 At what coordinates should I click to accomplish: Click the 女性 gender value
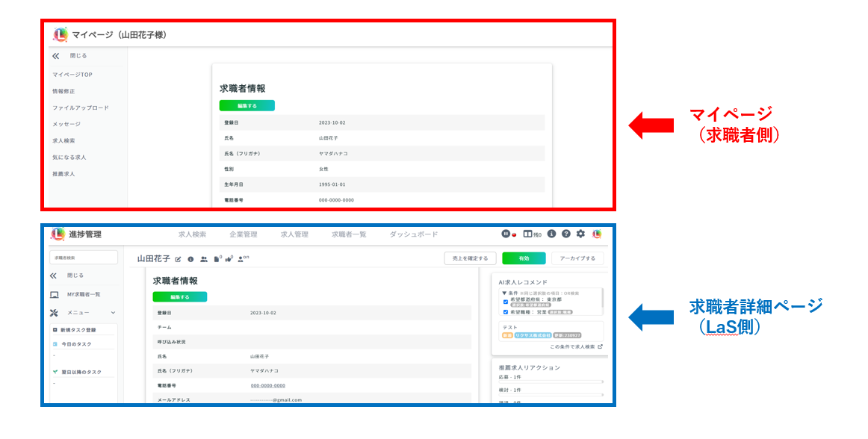coord(324,169)
